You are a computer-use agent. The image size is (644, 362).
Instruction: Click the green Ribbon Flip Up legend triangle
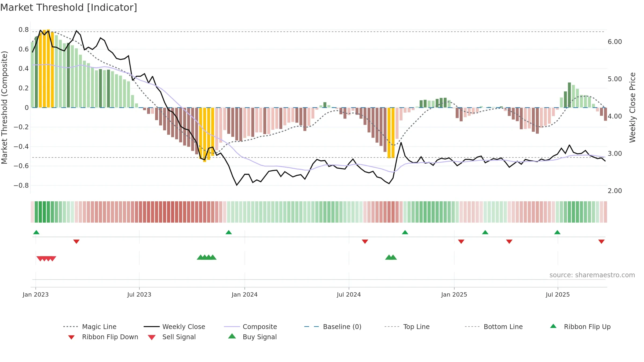click(x=553, y=326)
